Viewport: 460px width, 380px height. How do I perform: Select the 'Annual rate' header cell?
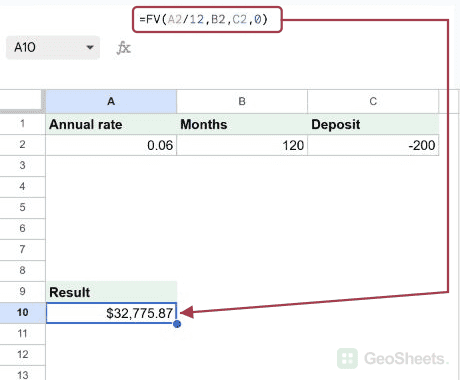[x=111, y=124]
